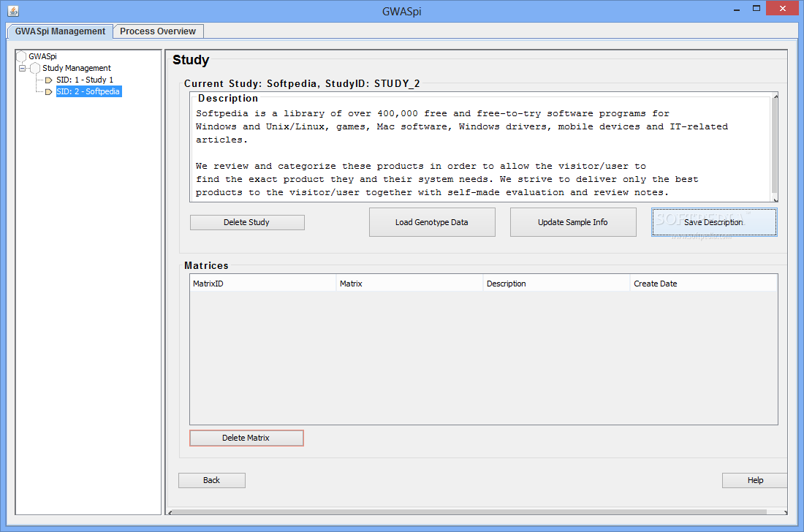Select the GWASpi Management tab
This screenshot has height=532, width=804.
(60, 31)
